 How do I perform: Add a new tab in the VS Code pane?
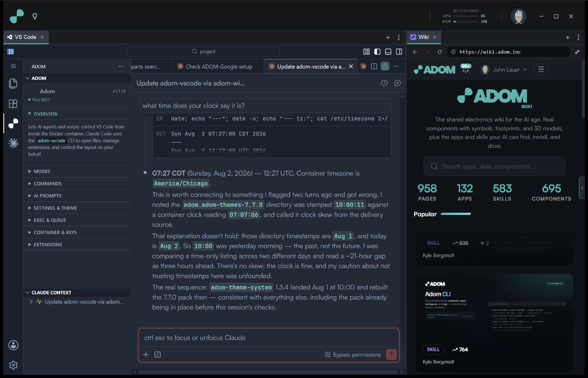coord(388,37)
